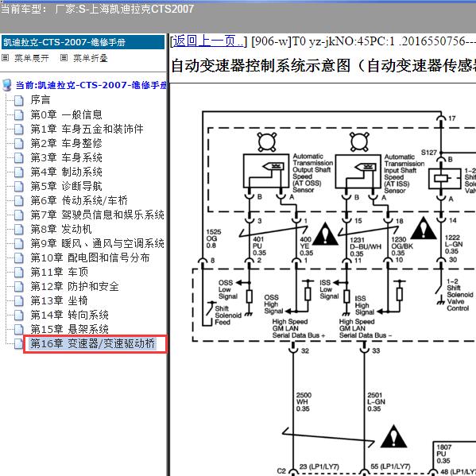Click page icon next to 第1章
The image size is (476, 476).
[x=19, y=129]
